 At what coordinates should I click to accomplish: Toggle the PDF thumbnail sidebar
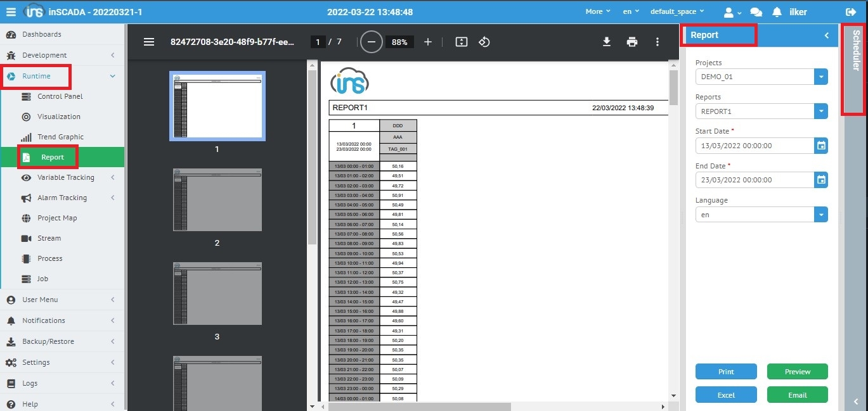[x=149, y=42]
